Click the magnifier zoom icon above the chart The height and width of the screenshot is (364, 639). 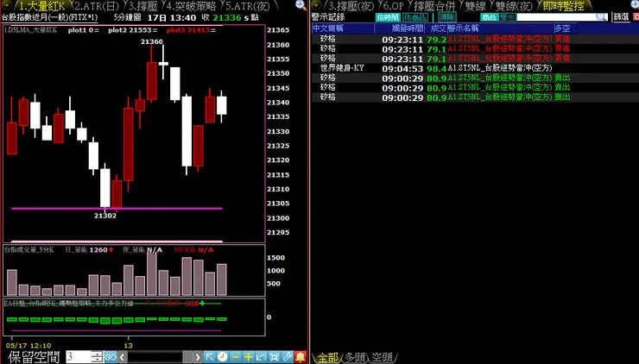pos(301,5)
